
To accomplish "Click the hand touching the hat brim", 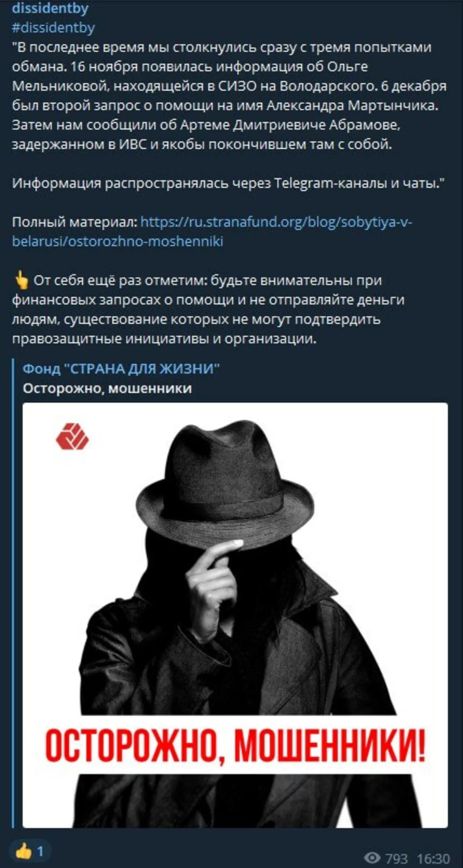I will point(213,578).
